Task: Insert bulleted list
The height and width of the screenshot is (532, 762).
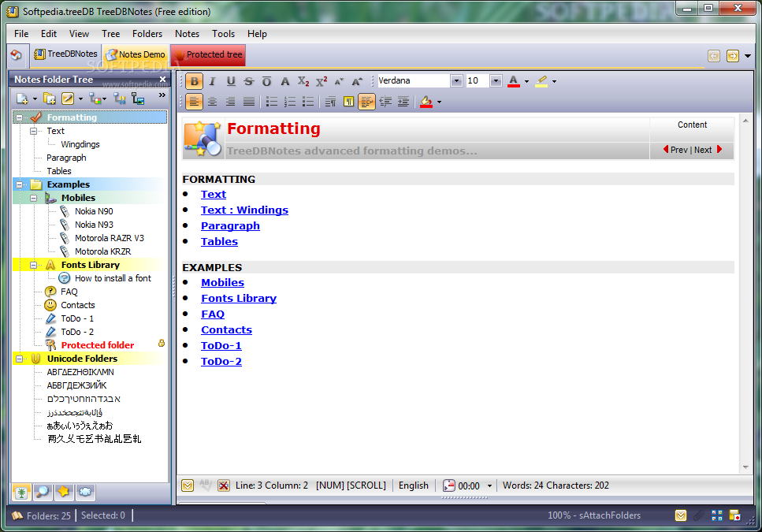Action: 272,102
